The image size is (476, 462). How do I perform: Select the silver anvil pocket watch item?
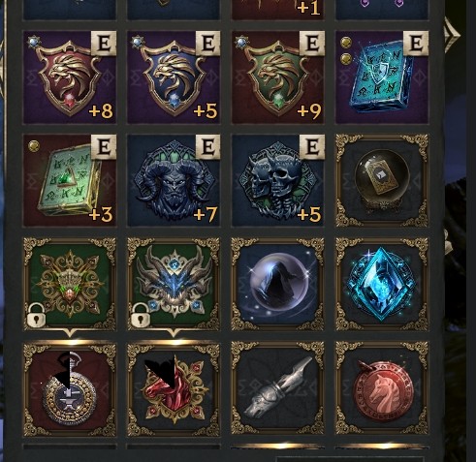(x=70, y=389)
